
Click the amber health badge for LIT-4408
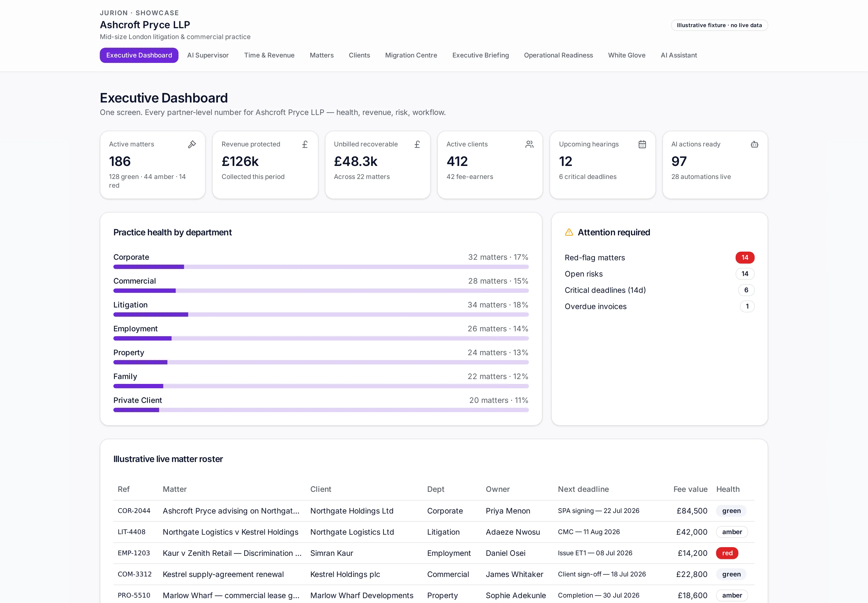click(x=732, y=532)
